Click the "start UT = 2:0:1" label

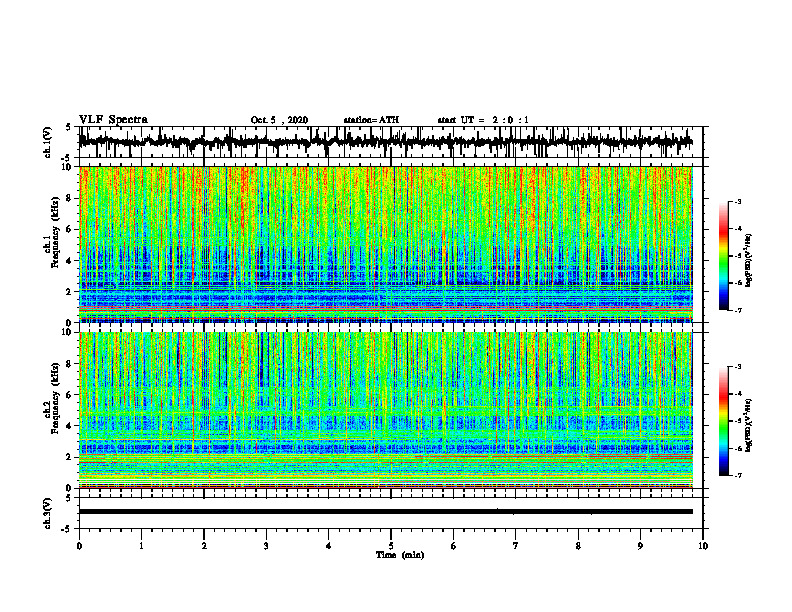pos(483,120)
